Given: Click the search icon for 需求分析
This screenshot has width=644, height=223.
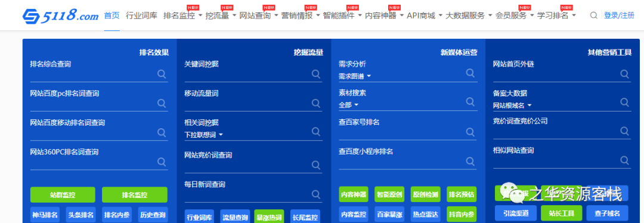Looking at the screenshot, I should point(470,73).
